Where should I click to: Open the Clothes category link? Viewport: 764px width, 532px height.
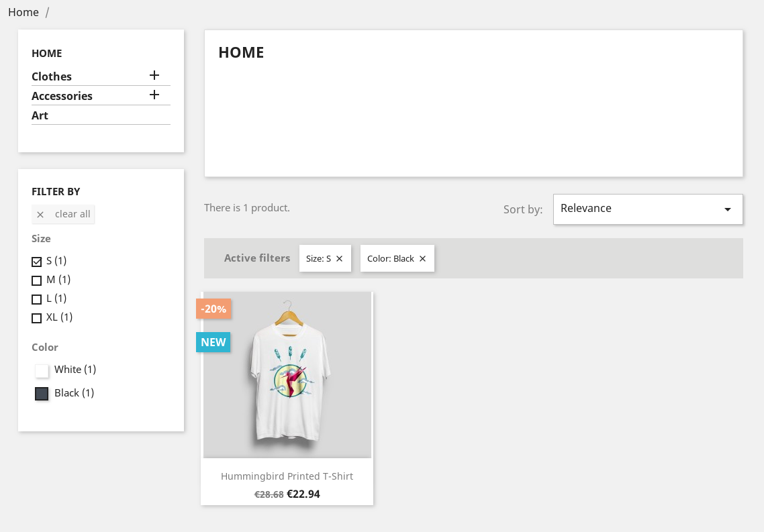click(x=52, y=76)
